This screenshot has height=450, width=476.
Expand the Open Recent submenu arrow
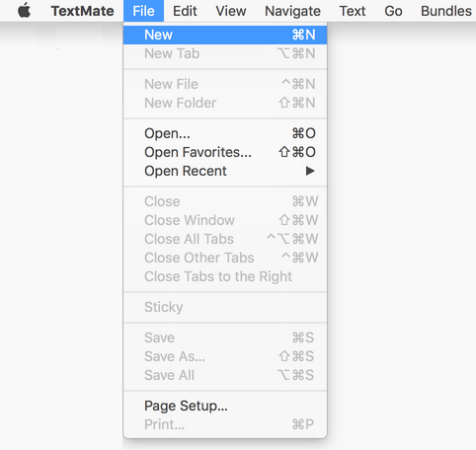click(x=310, y=171)
